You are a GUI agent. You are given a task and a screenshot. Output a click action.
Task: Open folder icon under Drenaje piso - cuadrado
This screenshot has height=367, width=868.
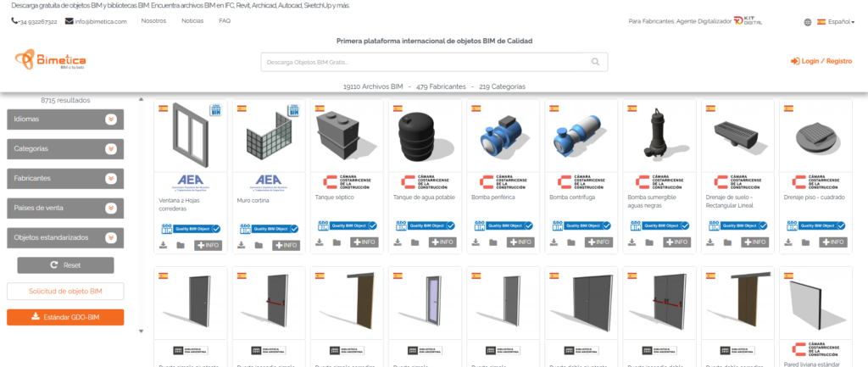pyautogui.click(x=805, y=242)
